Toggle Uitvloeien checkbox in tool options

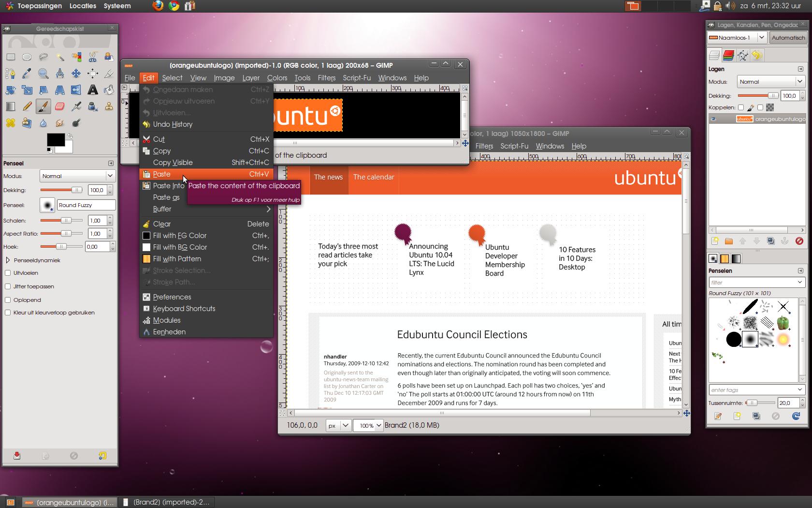pos(8,273)
